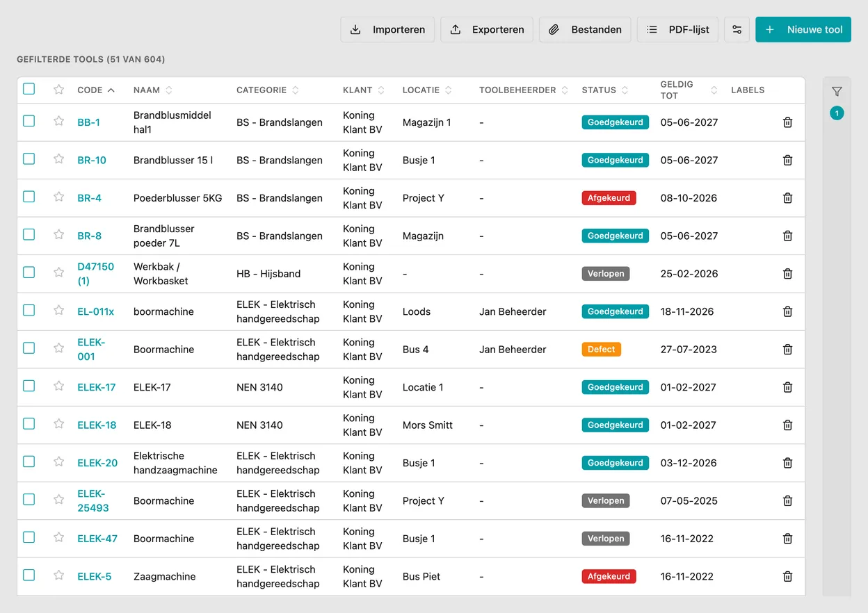The image size is (868, 613).
Task: Click Verlopen badge in ELEK-47 row
Action: click(606, 539)
